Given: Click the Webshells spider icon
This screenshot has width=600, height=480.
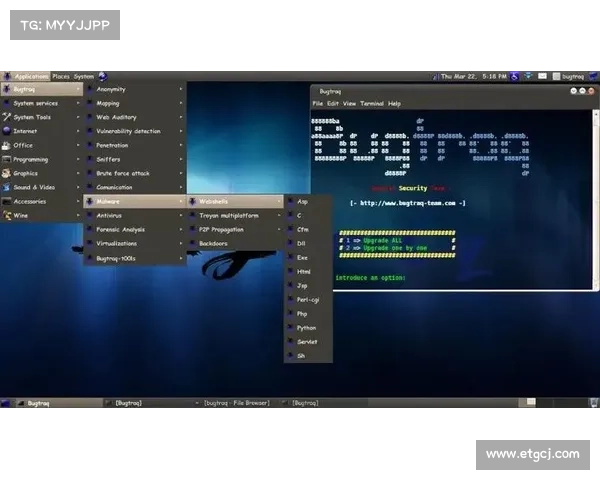Looking at the screenshot, I should coord(192,201).
